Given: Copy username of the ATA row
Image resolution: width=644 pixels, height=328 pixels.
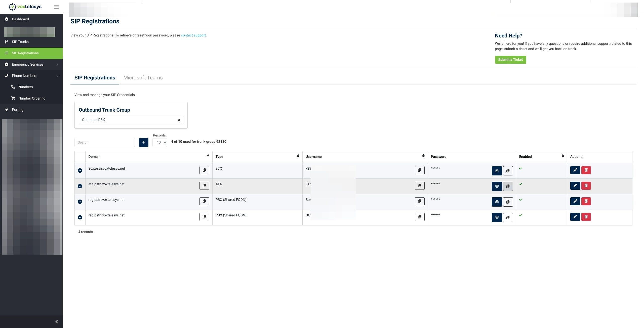Looking at the screenshot, I should click(420, 186).
